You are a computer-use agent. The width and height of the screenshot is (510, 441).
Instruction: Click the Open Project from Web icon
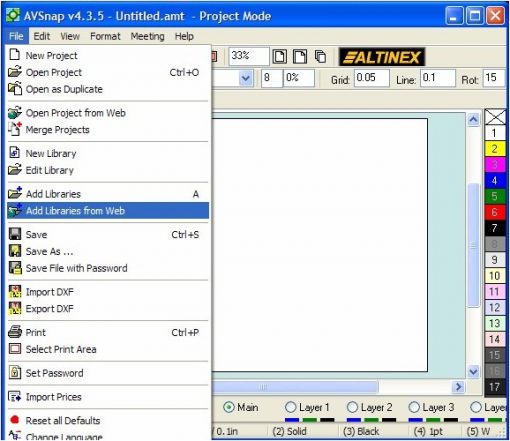pos(15,113)
